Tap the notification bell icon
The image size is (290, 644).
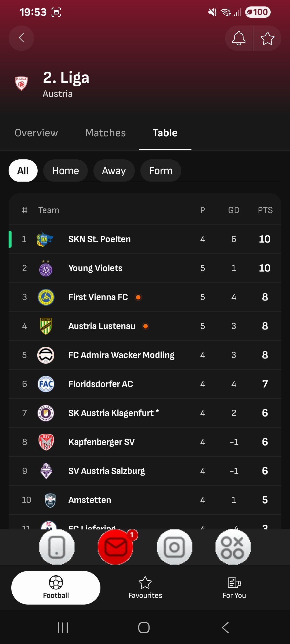tap(239, 38)
